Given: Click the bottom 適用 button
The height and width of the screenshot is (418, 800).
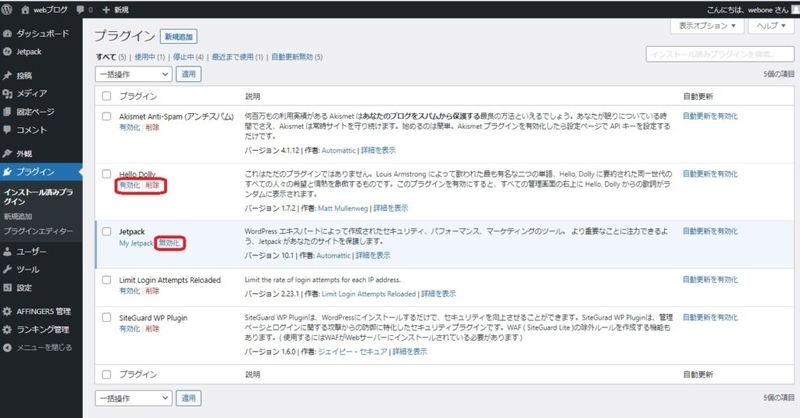Looking at the screenshot, I should pos(189,398).
